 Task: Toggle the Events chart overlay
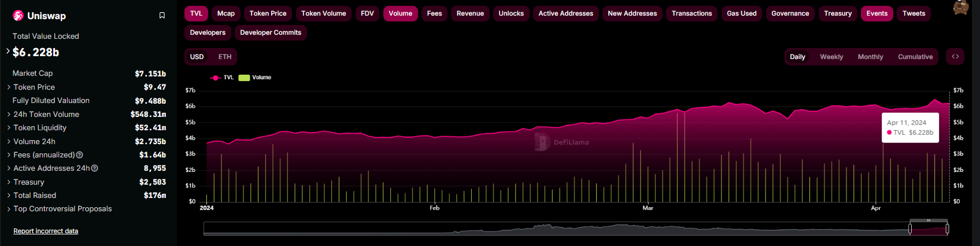pyautogui.click(x=877, y=13)
